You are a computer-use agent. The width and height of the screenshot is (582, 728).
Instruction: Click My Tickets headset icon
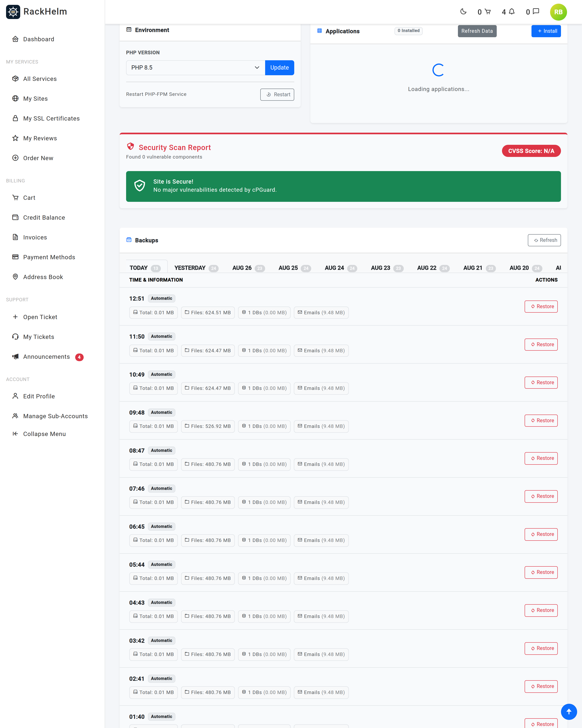coord(15,337)
